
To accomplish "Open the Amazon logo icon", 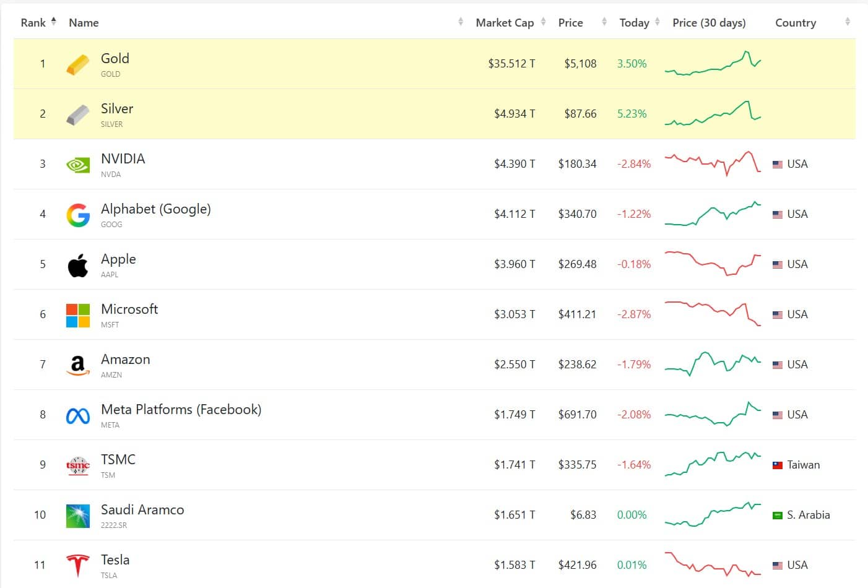I will click(x=78, y=365).
